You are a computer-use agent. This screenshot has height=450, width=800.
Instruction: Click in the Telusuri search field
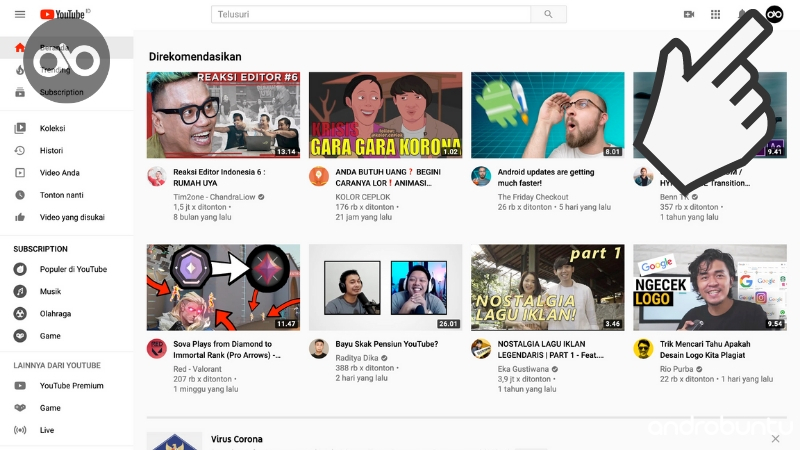coord(371,14)
